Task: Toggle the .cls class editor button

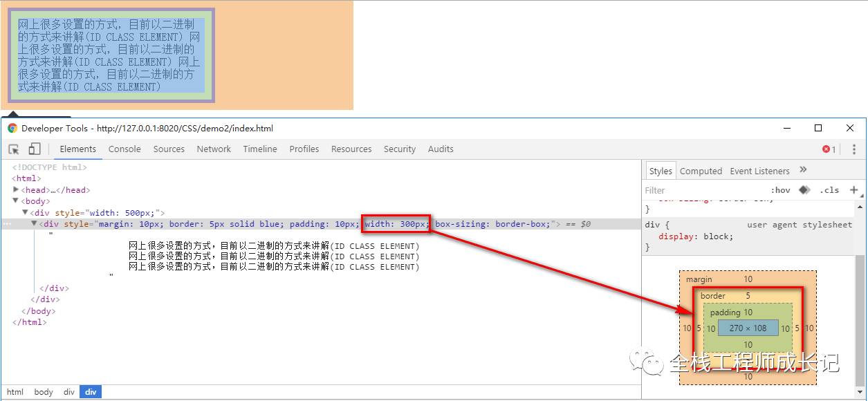Action: 829,190
